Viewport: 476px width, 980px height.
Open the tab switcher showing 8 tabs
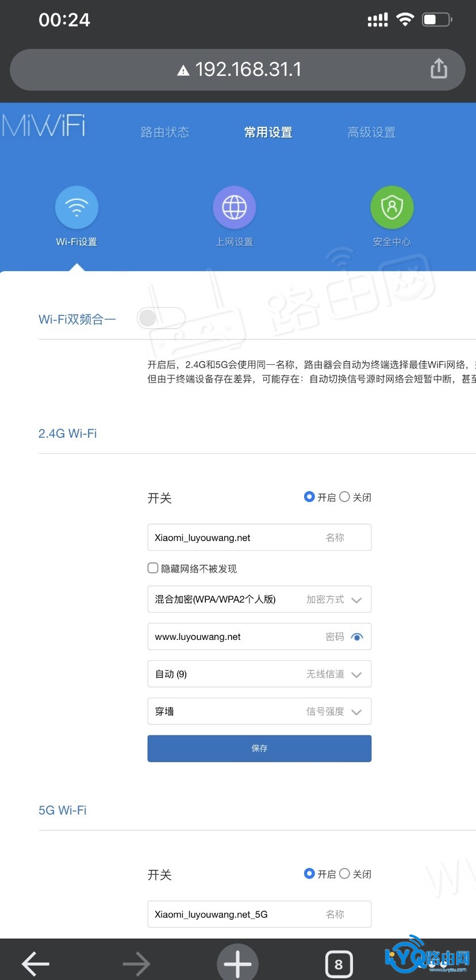[338, 964]
